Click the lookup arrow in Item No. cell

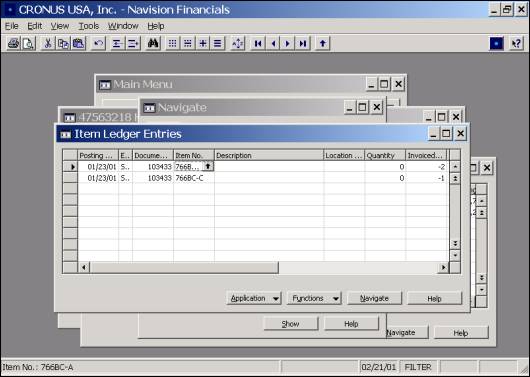[208, 166]
